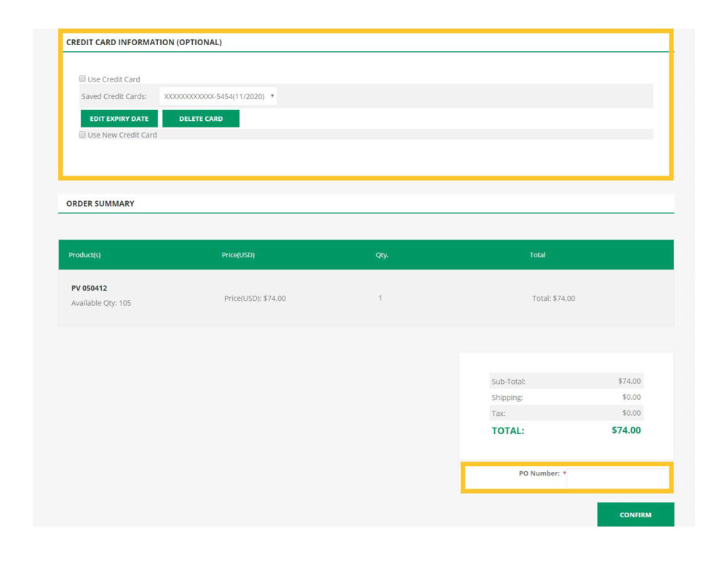This screenshot has height=563, width=728.
Task: Confirm the order with the Confirm button
Action: [635, 515]
